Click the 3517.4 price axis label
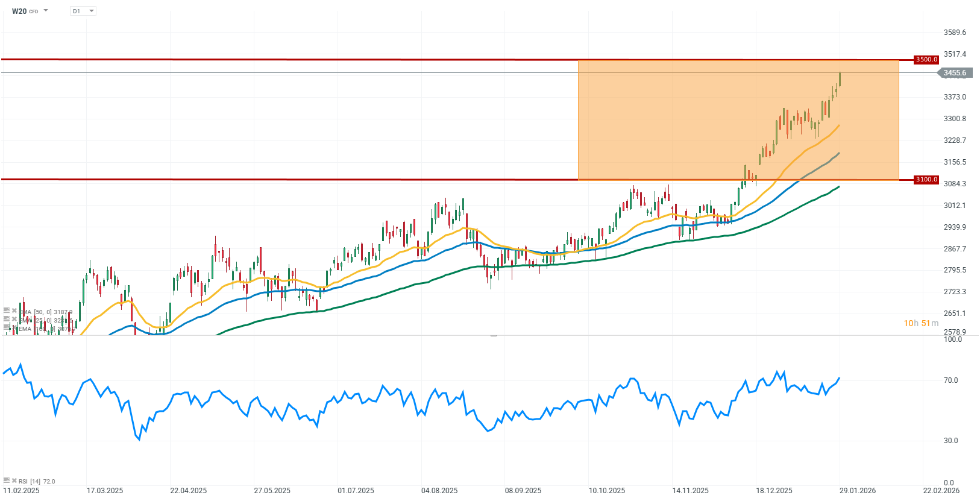980x501 pixels. (955, 54)
